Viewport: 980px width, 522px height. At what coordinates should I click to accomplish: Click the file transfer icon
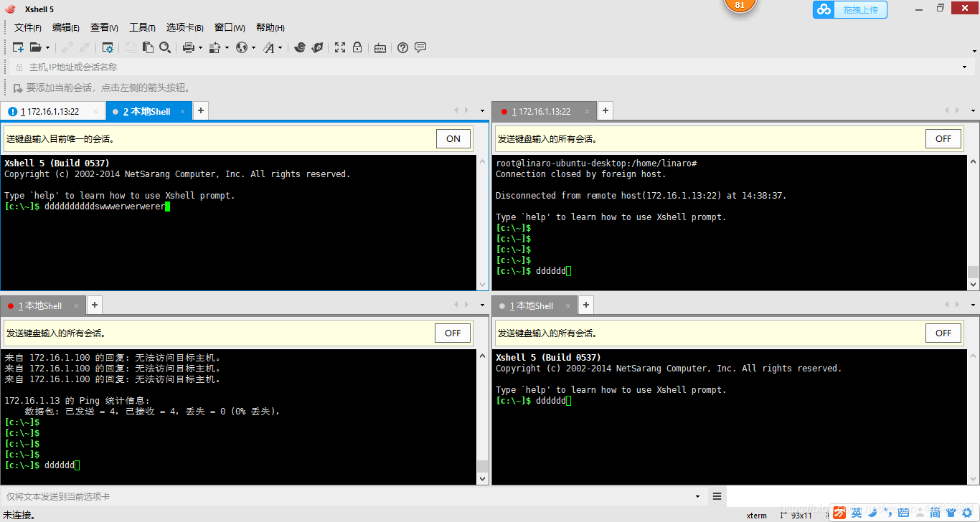(x=215, y=47)
